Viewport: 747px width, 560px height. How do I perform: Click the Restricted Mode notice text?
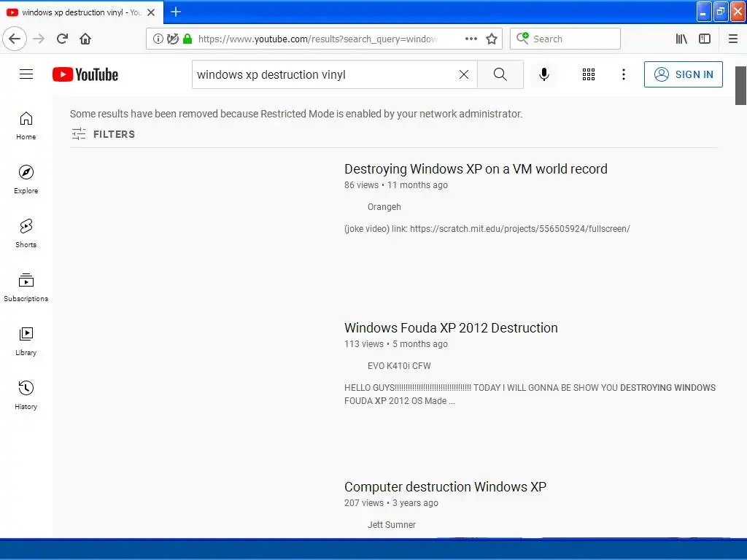point(296,114)
